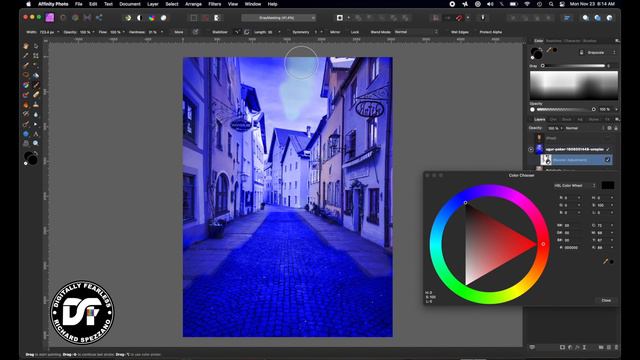Screen dimensions: 640x360
Task: Switch to the Photo persona
Action: click(x=50, y=18)
